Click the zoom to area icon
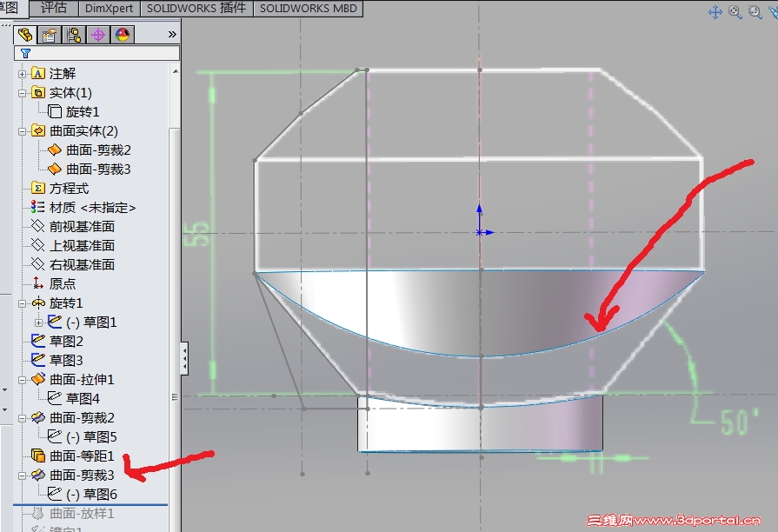Viewport: 778px width, 532px height. (x=755, y=12)
